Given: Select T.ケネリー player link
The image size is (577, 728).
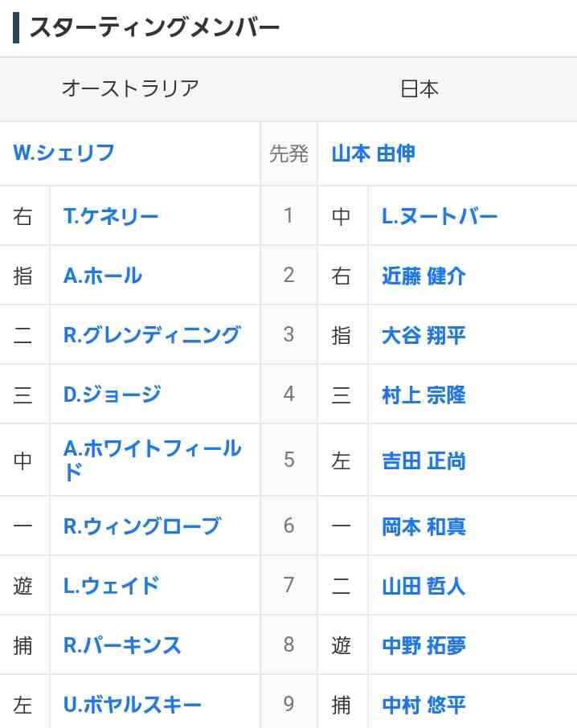Looking at the screenshot, I should tap(110, 216).
